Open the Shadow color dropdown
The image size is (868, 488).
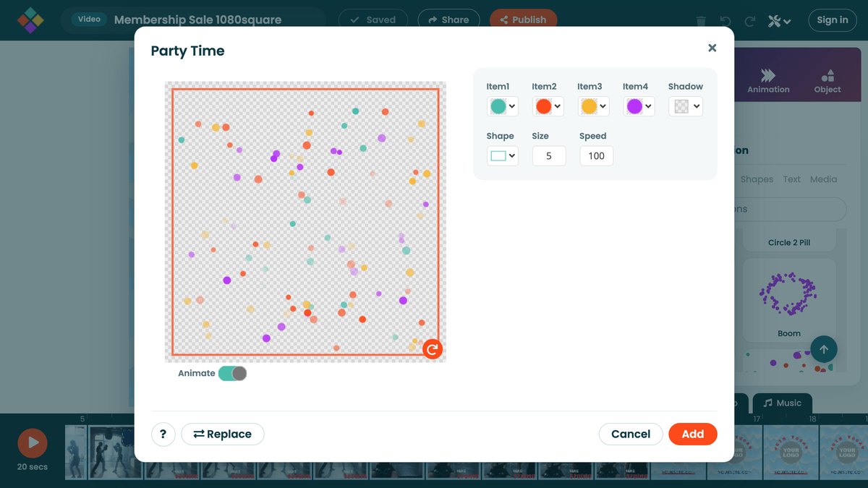686,106
